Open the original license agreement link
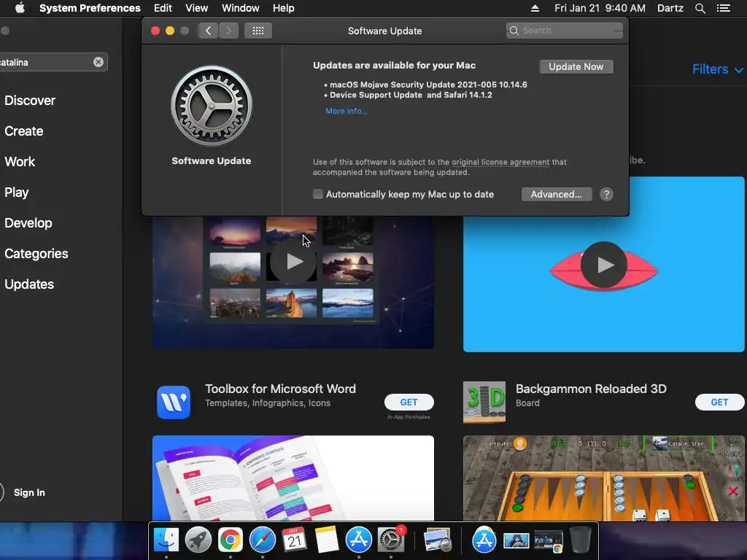Image resolution: width=747 pixels, height=560 pixels. coord(500,162)
